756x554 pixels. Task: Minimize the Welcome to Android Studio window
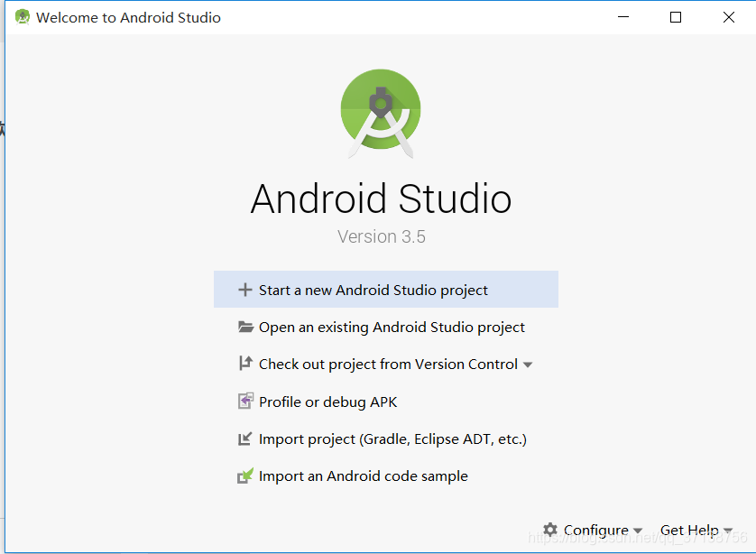(x=623, y=17)
